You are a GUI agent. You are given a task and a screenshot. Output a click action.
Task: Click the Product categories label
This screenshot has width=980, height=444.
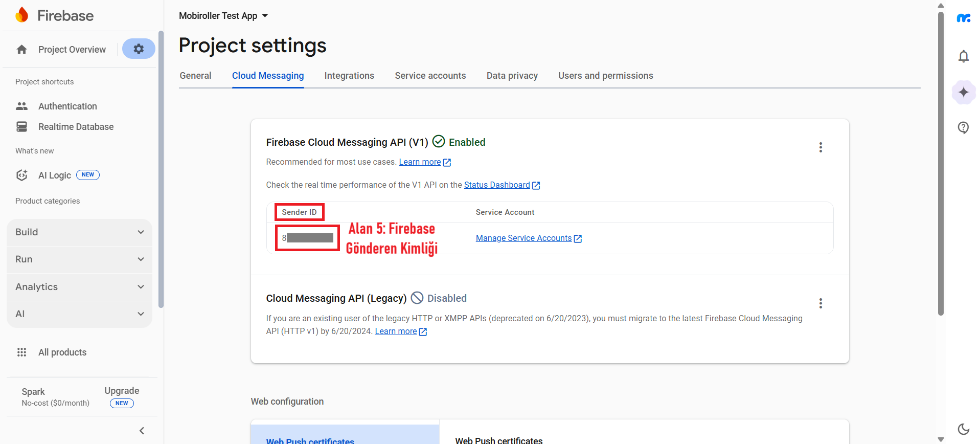coord(48,201)
